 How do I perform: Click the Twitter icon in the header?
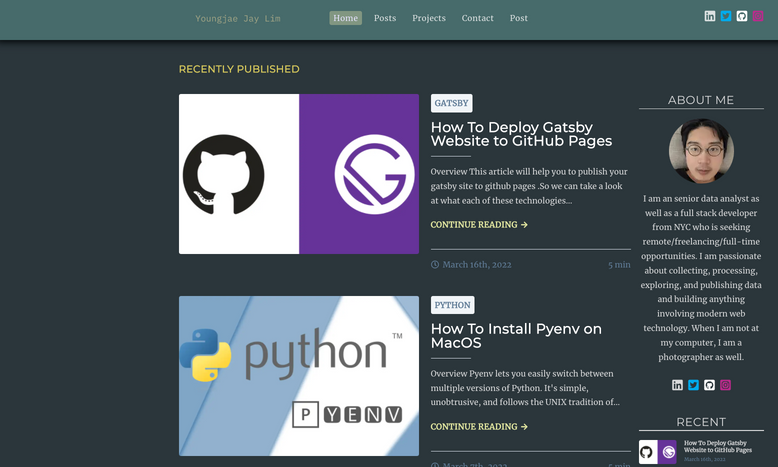[x=726, y=16]
